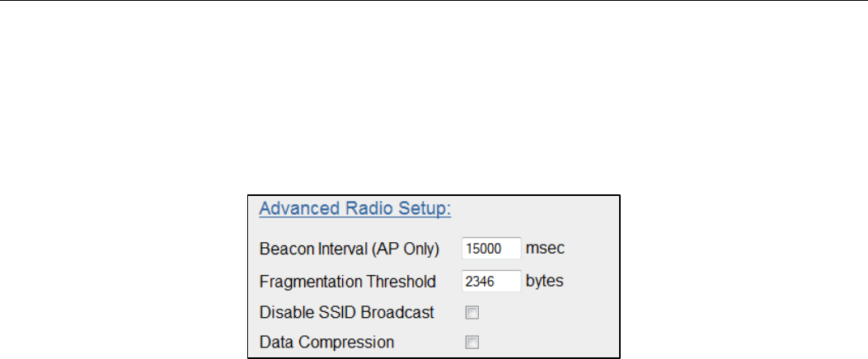Toggle the Data Compression checkbox
The height and width of the screenshot is (359, 868).
tap(472, 342)
